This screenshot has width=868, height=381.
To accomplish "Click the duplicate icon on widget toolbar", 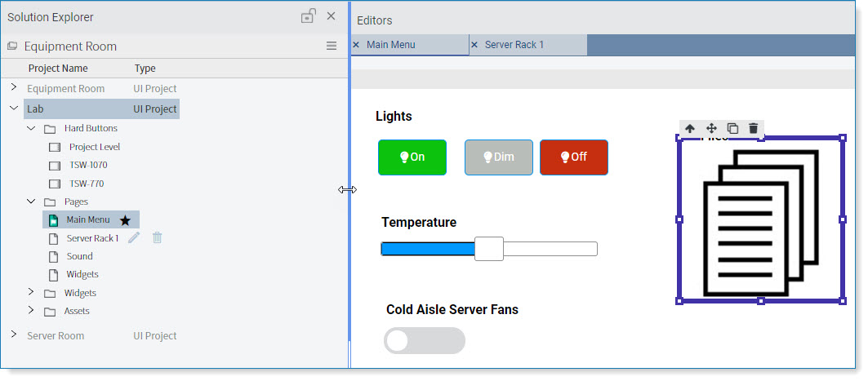I will [732, 128].
